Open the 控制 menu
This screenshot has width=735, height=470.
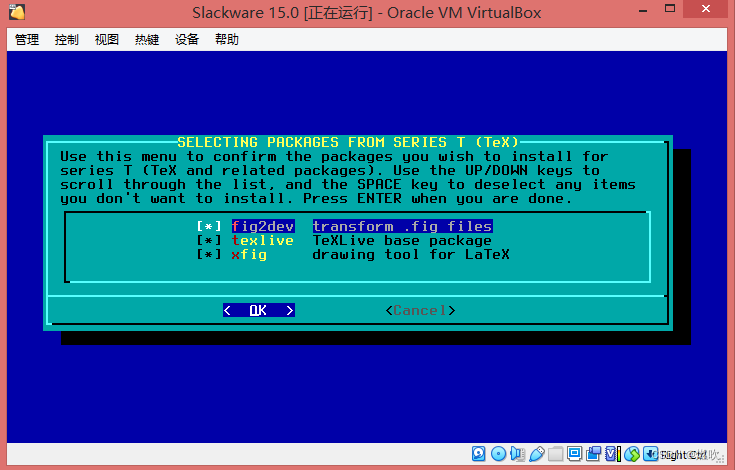point(67,39)
